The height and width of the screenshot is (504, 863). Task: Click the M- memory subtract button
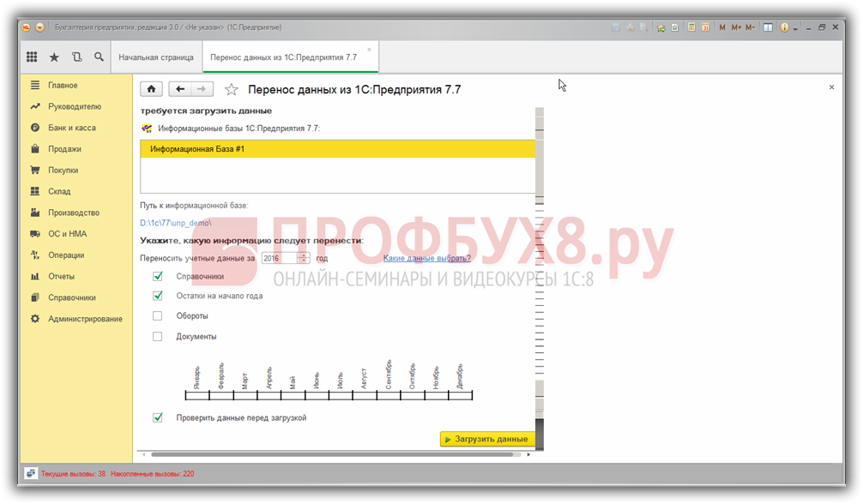tap(750, 27)
